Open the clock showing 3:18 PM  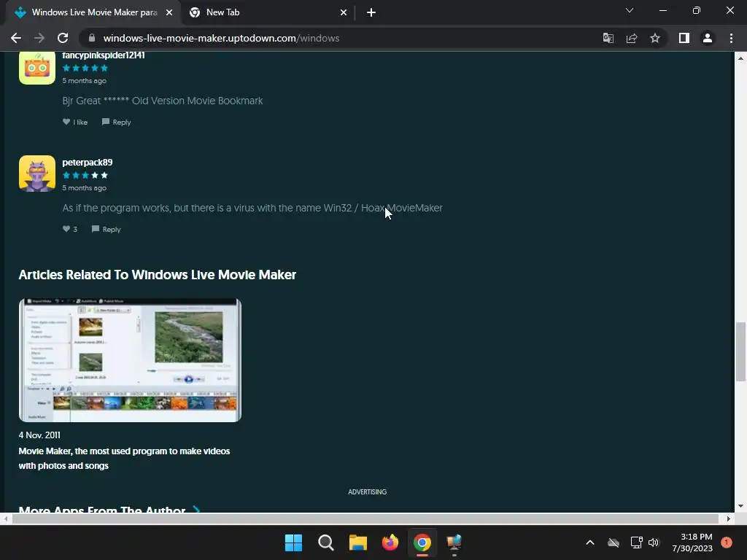coord(692,542)
